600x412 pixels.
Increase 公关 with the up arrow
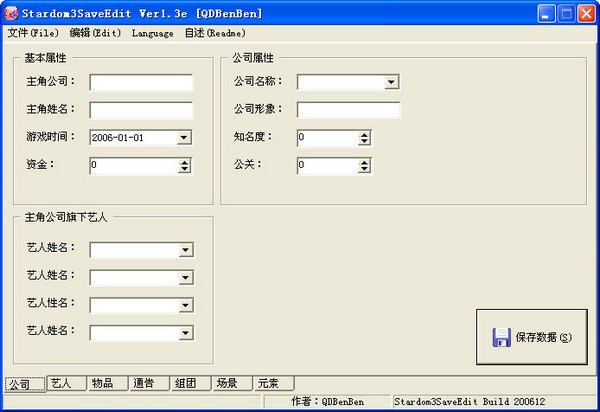[x=364, y=162]
